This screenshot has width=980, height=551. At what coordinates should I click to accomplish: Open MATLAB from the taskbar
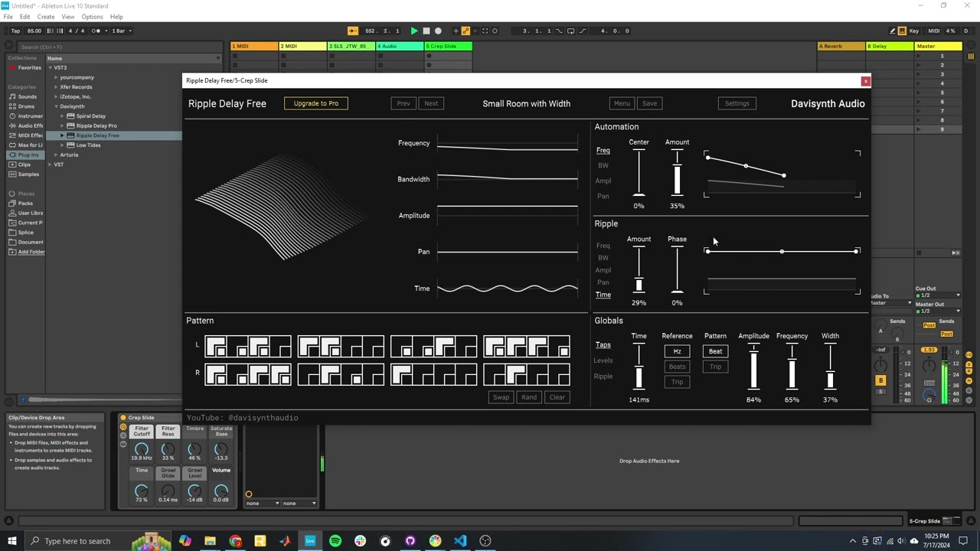click(x=285, y=541)
